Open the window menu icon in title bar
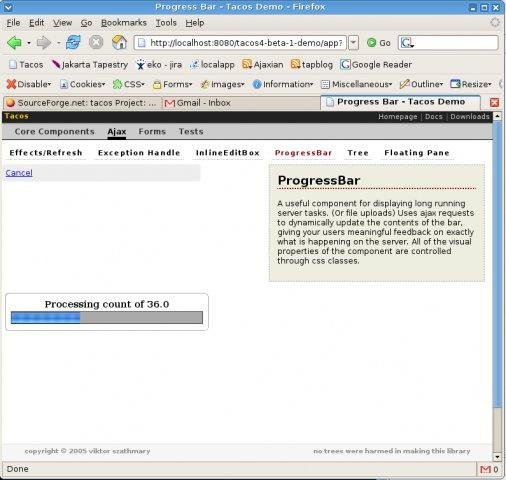 7,7
